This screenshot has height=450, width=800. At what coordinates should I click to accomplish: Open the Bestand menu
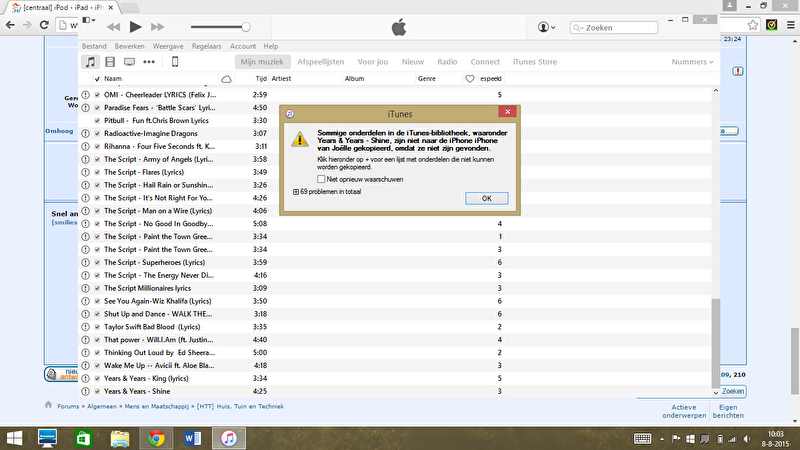point(94,46)
